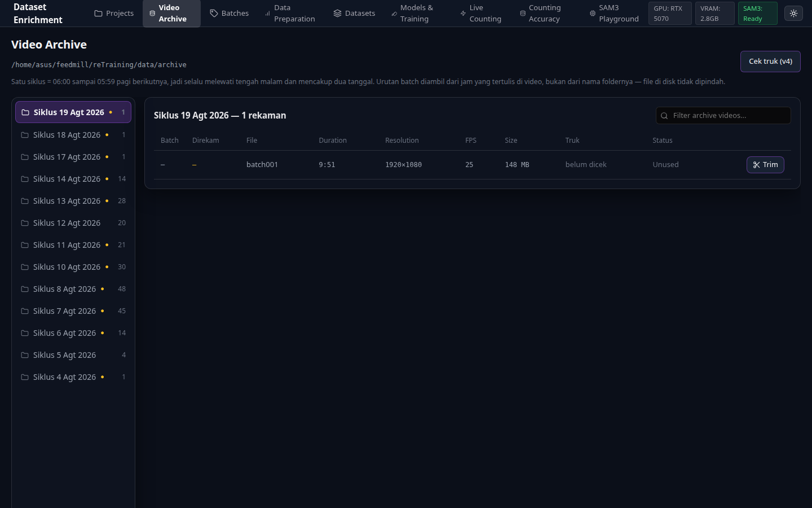Click the VRAM 2.8GB indicator

pos(714,14)
